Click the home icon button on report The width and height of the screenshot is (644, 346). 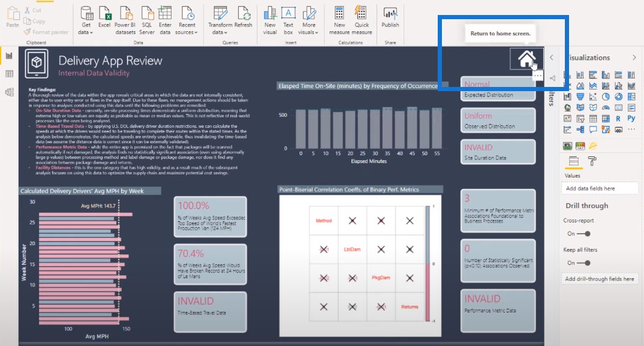[526, 59]
